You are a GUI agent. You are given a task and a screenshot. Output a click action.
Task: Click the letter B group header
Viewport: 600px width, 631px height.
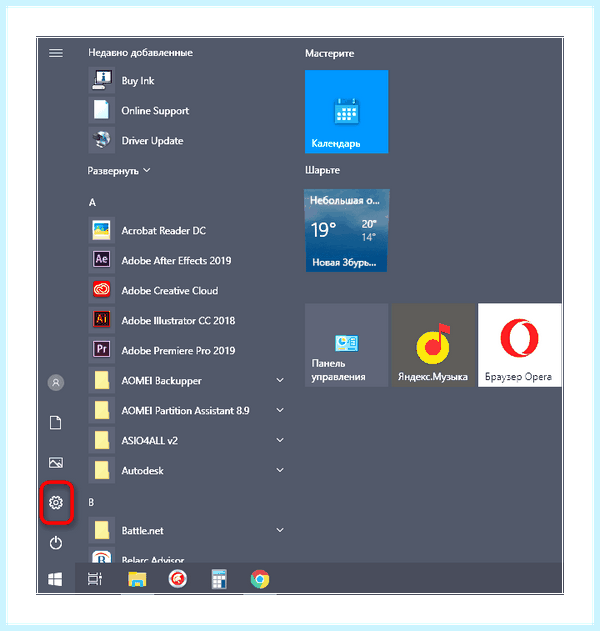(91, 502)
